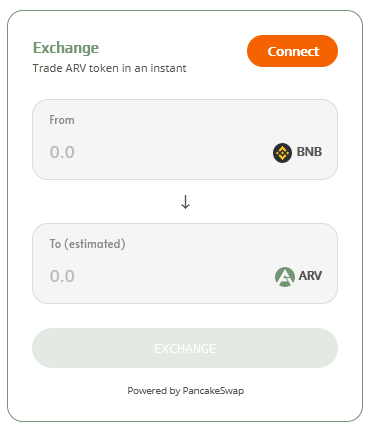Image resolution: width=370 pixels, height=430 pixels.
Task: Click the To (estimated) label
Action: (x=87, y=244)
